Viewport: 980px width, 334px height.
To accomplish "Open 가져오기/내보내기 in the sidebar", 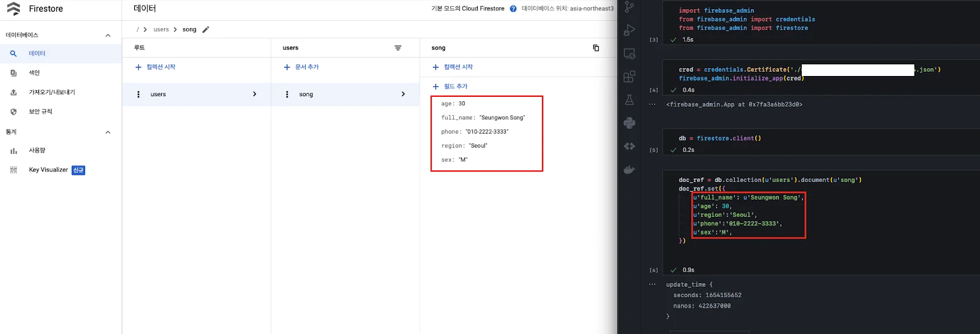I will [51, 93].
